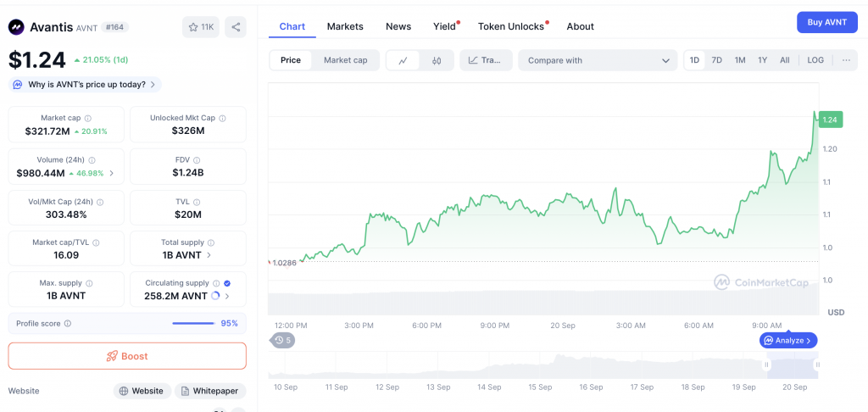Click the Volume (24h) info icon
Screen dimensions: 868x412
[x=92, y=160]
